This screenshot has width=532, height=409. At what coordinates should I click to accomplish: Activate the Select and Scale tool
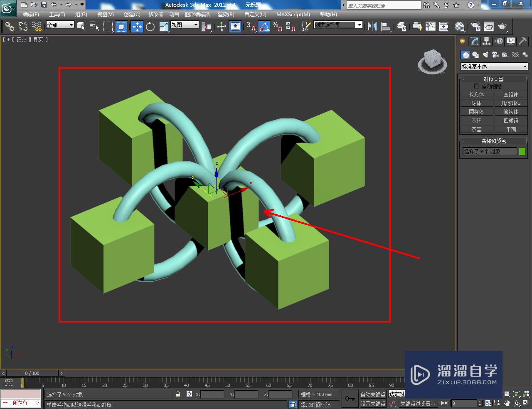164,27
